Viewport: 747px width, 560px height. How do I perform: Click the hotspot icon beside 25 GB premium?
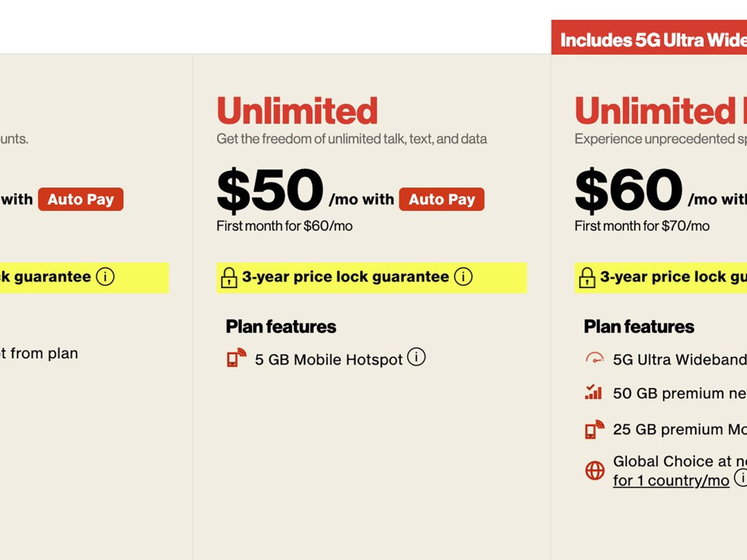[x=594, y=429]
